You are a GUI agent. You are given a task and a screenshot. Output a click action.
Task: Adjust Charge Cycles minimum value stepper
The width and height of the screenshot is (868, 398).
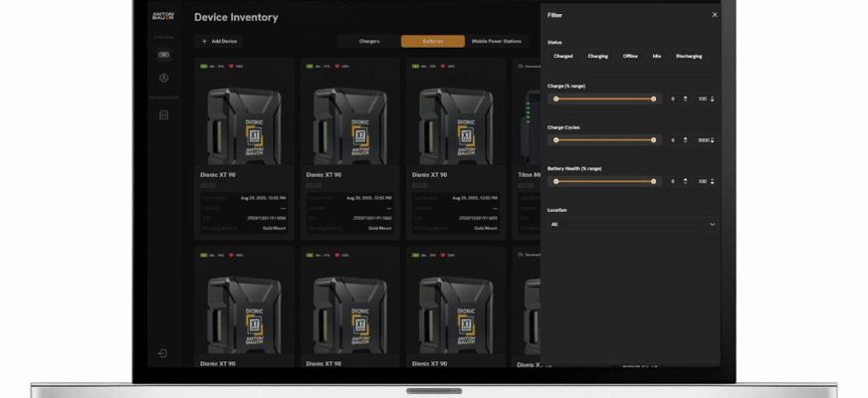pyautogui.click(x=685, y=140)
